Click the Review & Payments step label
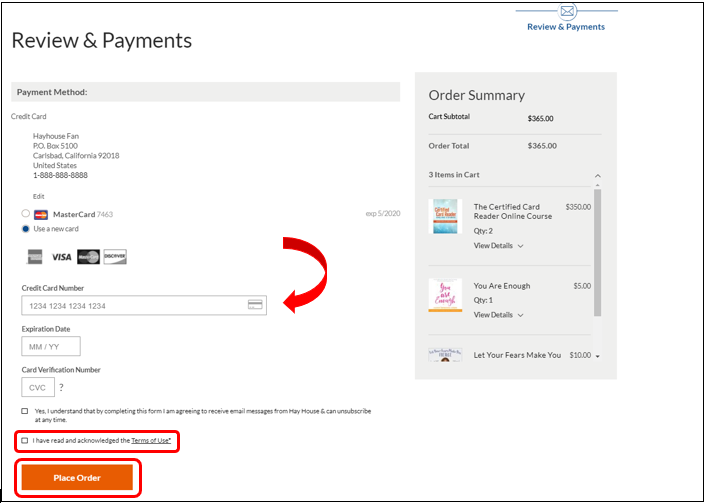Screen dimensions: 706x504 pos(566,27)
